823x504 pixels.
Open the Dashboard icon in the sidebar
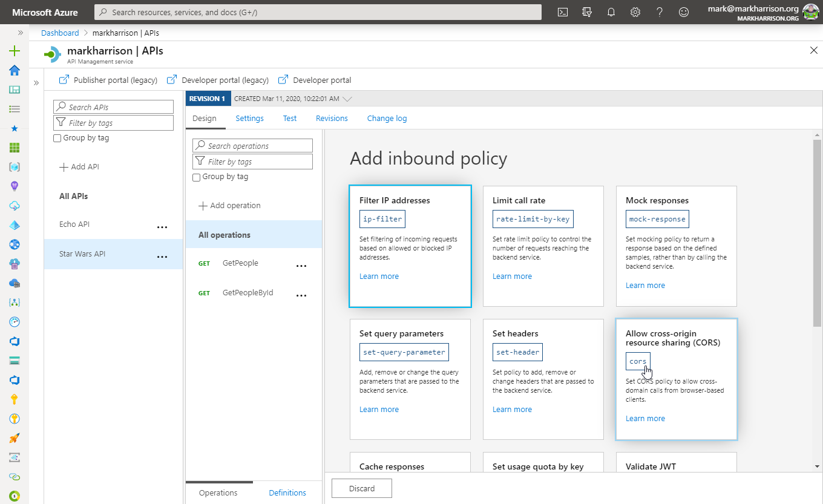click(x=15, y=90)
